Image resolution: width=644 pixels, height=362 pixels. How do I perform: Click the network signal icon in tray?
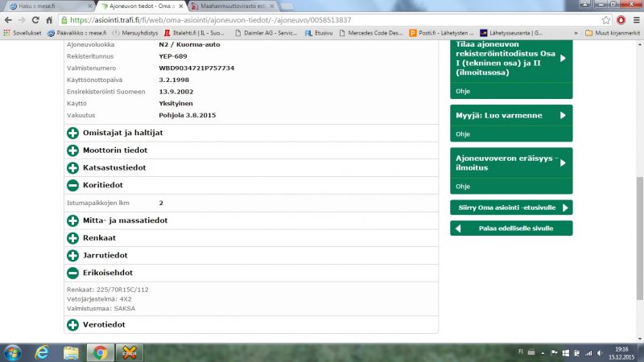point(588,353)
